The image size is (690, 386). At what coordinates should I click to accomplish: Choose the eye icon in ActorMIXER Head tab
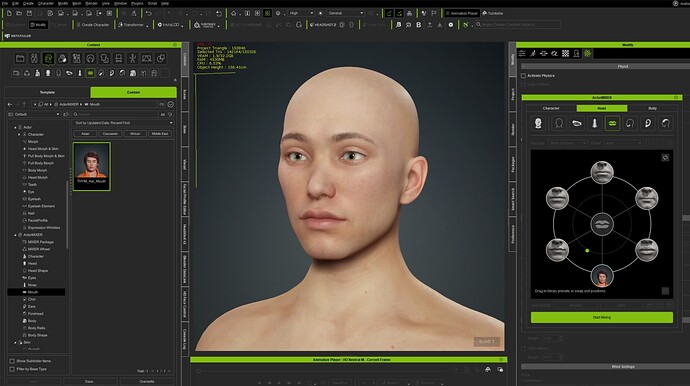(x=576, y=123)
